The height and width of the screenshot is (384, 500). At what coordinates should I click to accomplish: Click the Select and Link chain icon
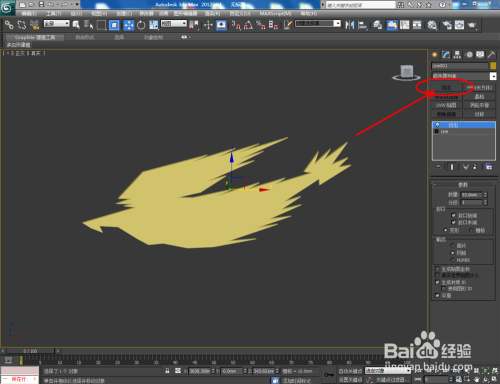pyautogui.click(x=9, y=25)
